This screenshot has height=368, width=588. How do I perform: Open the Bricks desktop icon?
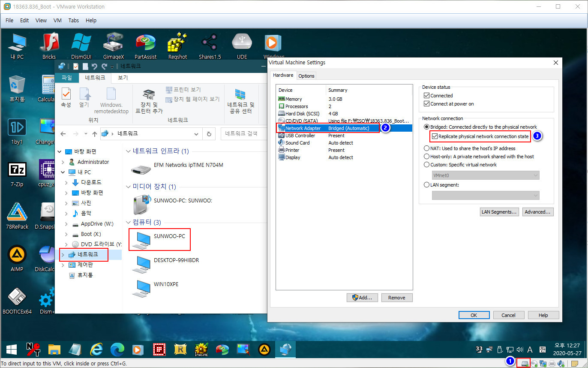click(49, 46)
